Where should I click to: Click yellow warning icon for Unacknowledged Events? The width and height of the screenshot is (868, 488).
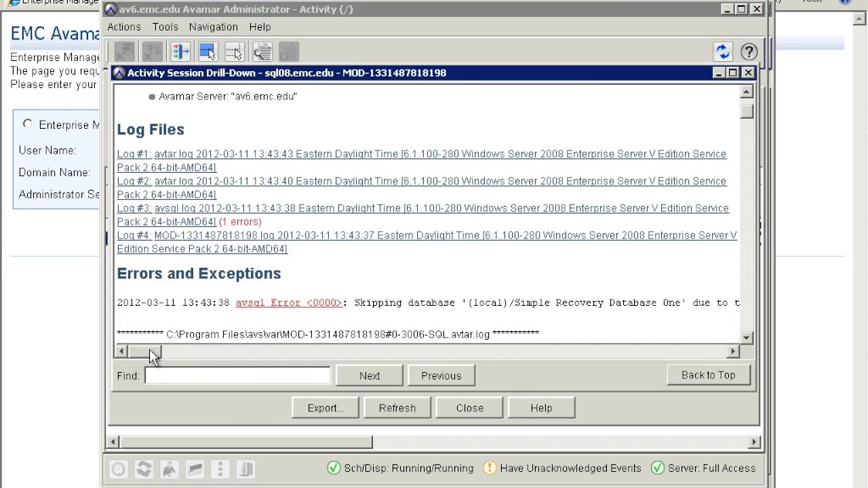pos(490,468)
